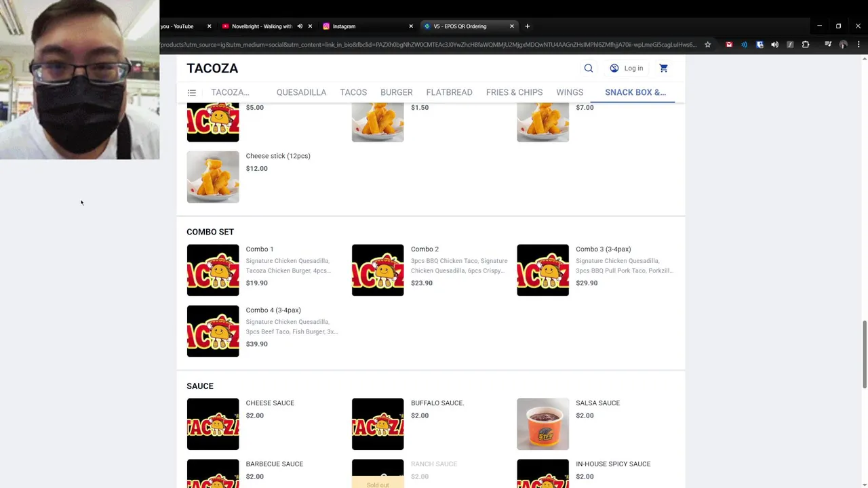868x488 pixels.
Task: Select the BARBECUE SAUCE item name
Action: (275, 464)
